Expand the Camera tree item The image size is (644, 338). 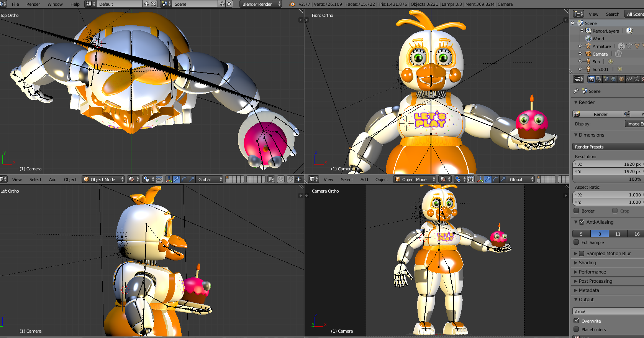[x=580, y=54]
